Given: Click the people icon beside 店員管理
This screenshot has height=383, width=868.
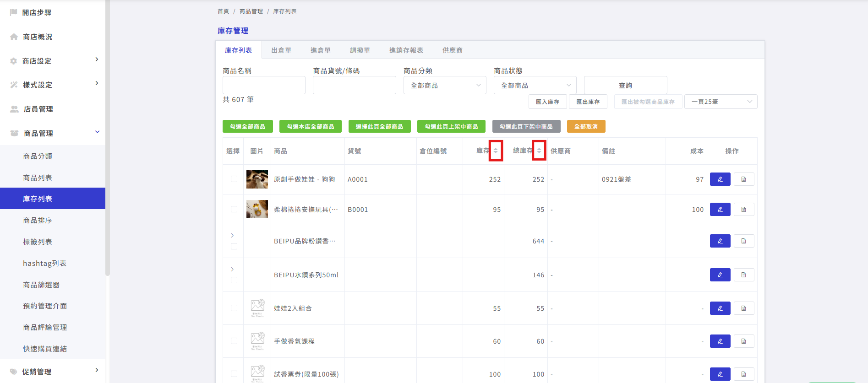Looking at the screenshot, I should [x=15, y=109].
